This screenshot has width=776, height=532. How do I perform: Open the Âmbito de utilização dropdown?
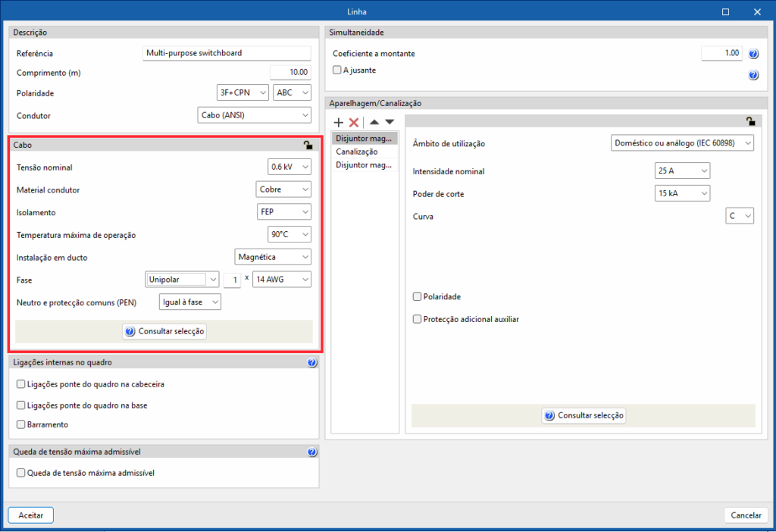[683, 143]
